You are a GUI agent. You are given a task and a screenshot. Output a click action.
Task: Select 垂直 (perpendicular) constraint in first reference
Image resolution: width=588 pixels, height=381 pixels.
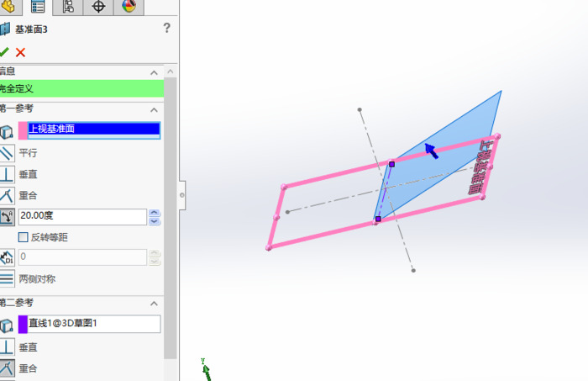(x=7, y=174)
